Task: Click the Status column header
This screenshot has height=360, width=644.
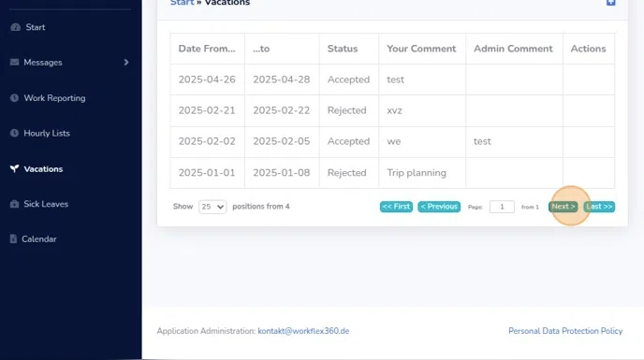Action: tap(349, 49)
